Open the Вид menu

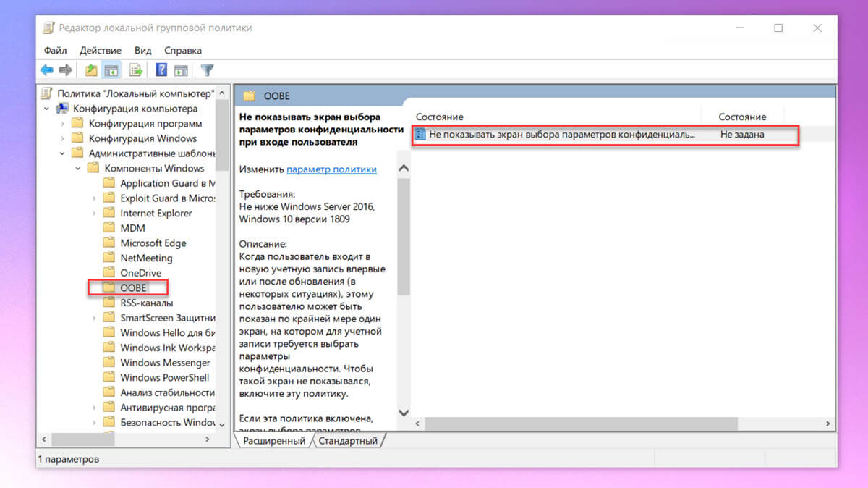click(142, 51)
